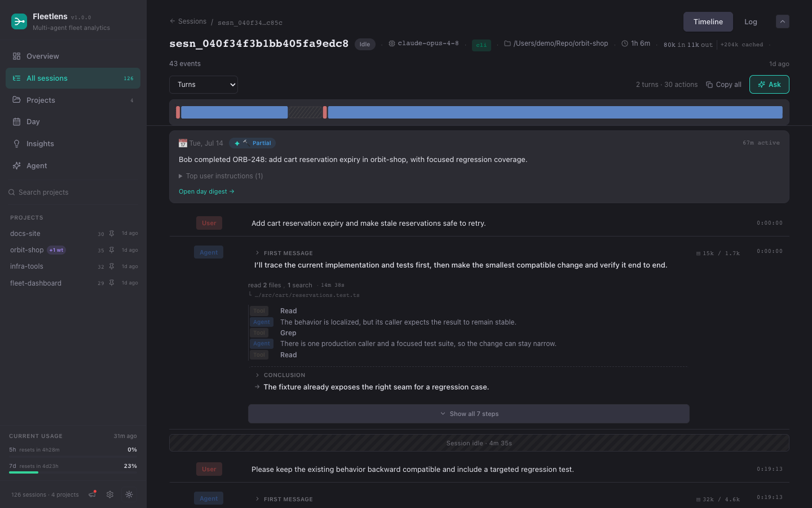Open the announcements megaphone icon
The image size is (812, 508).
(92, 494)
